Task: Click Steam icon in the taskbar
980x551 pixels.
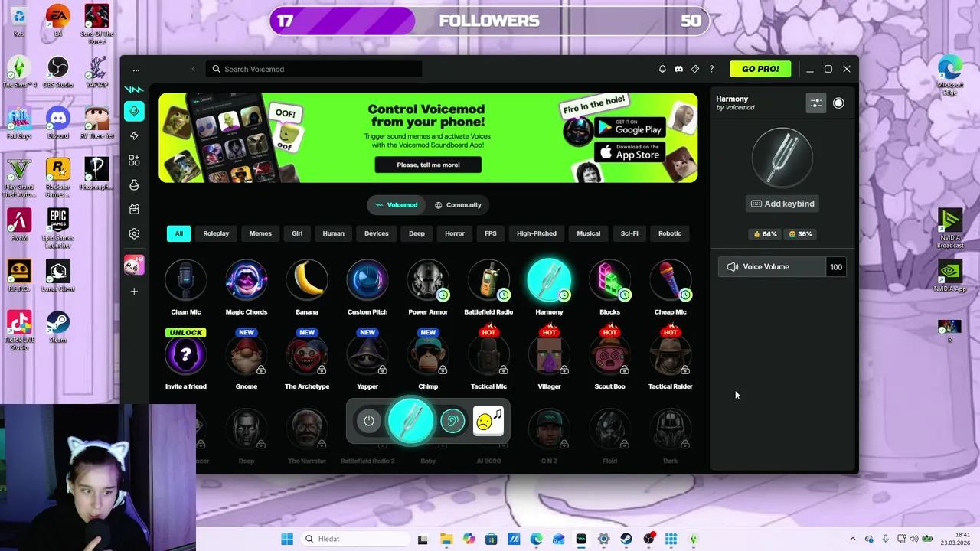Action: 626,539
